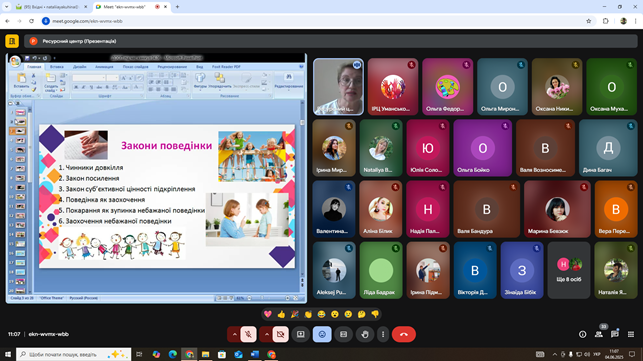Screen dimensions: 643x361
Task: Unmute the microphone toggle
Action: click(x=248, y=334)
